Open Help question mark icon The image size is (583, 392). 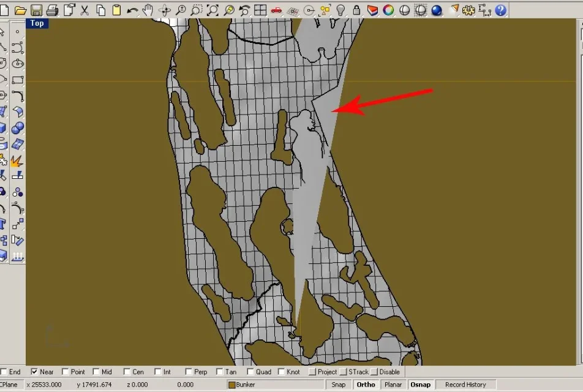[501, 10]
